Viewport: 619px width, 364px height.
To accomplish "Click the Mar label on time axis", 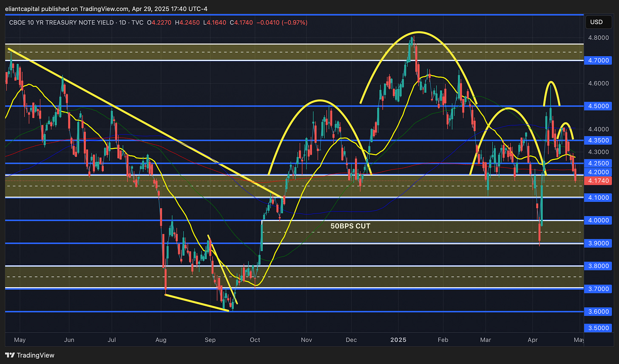I will tap(486, 340).
